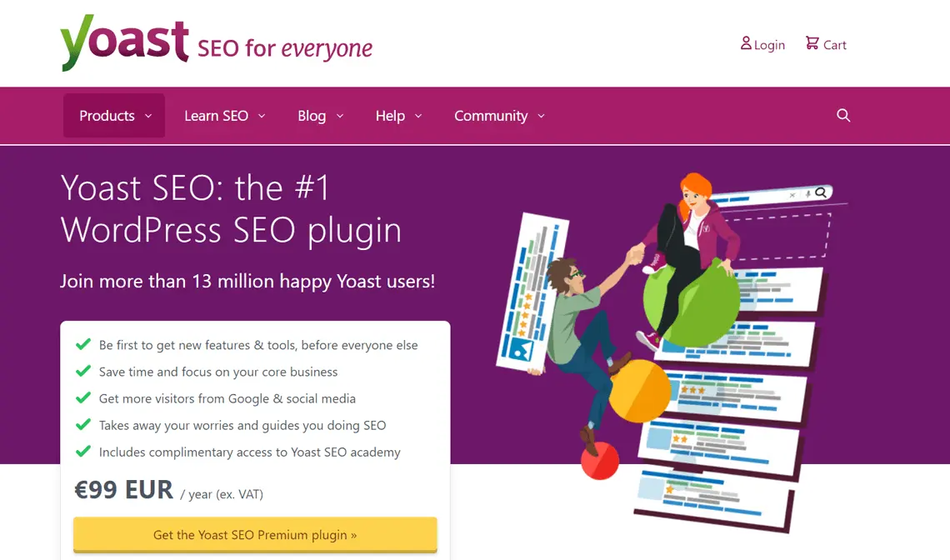
Task: Click the '€99 EUR' price
Action: [123, 490]
